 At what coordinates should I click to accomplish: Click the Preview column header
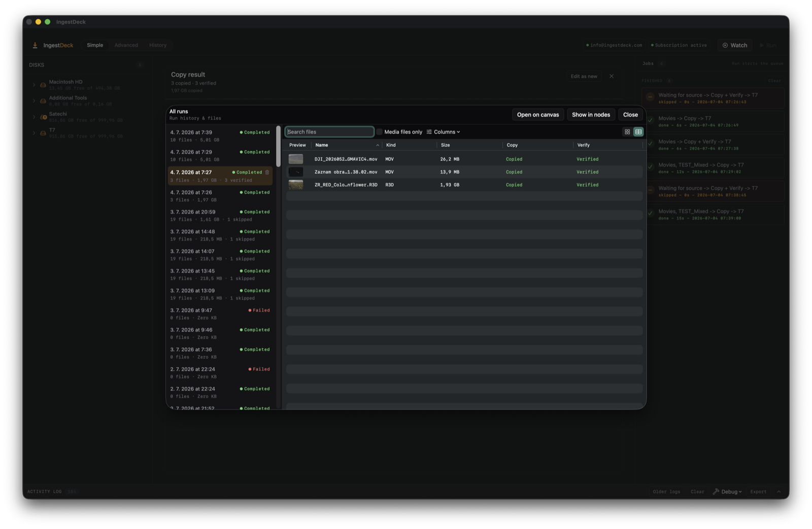point(297,145)
